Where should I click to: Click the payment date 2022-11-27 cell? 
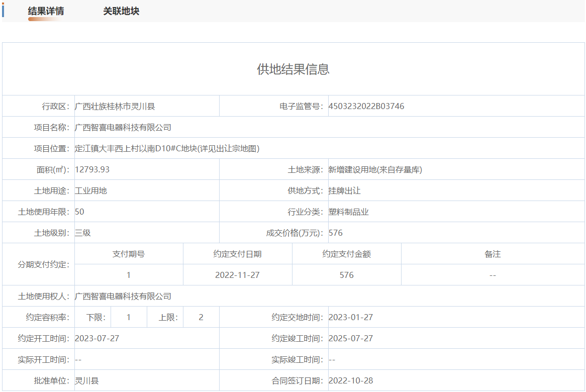(237, 275)
